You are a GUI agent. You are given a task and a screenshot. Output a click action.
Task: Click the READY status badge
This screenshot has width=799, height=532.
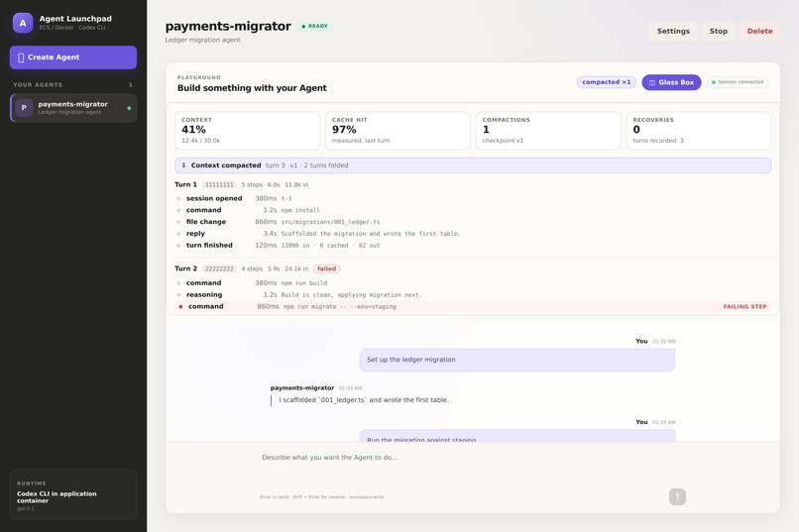(x=315, y=26)
